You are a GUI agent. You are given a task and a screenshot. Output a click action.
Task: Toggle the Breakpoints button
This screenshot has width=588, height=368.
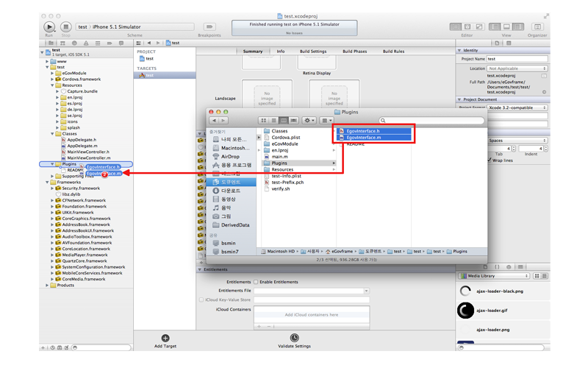click(x=209, y=27)
